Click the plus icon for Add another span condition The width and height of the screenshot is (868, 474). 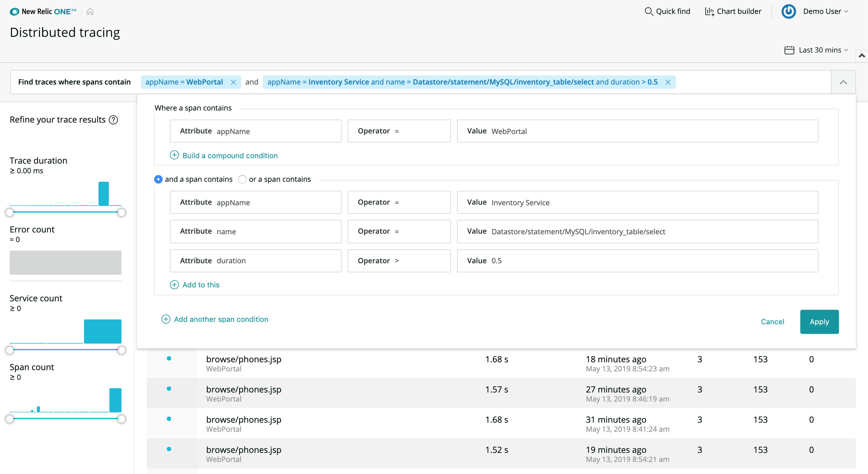pos(166,319)
